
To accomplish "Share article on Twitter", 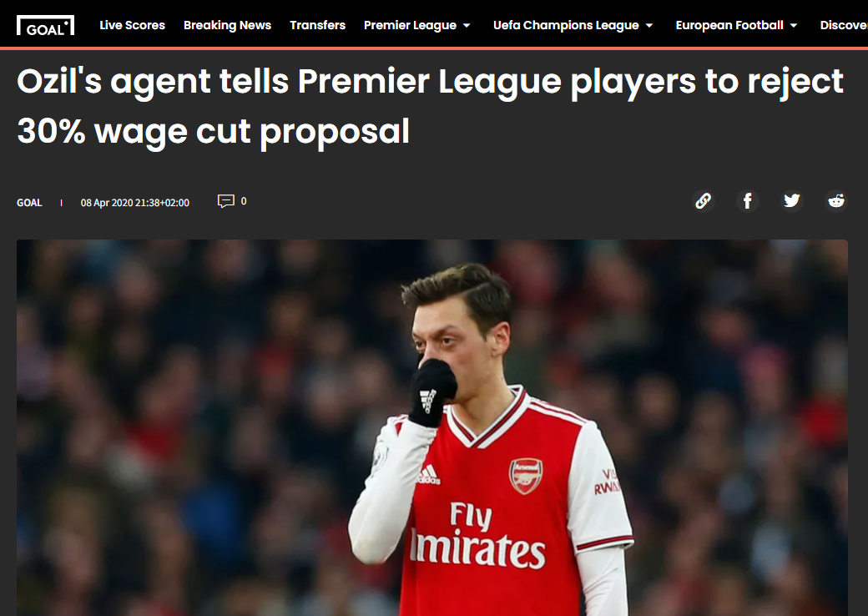I will tap(791, 200).
